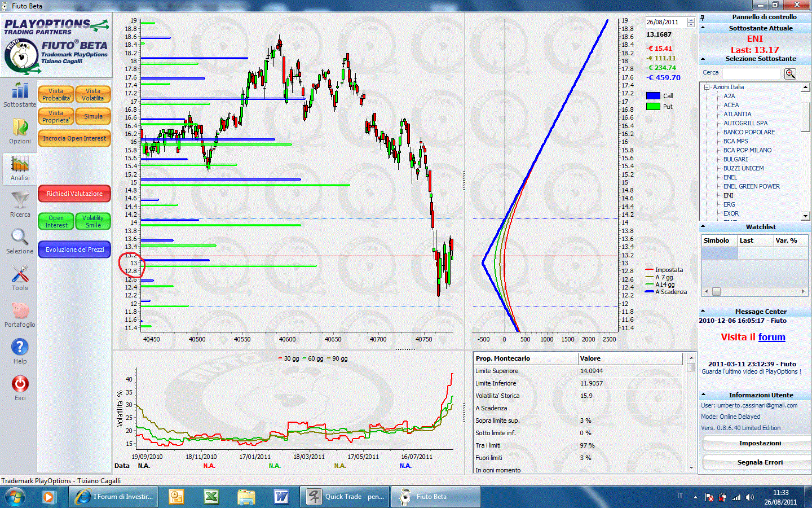Open Excel from the taskbar
Screen dimensions: 812x508
tap(211, 497)
